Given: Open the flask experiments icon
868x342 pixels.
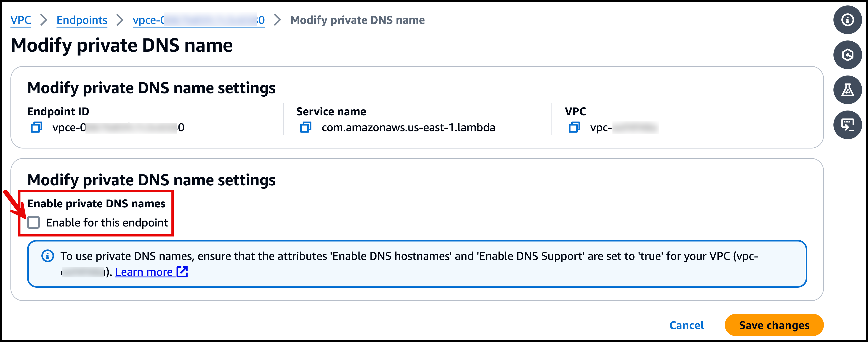Looking at the screenshot, I should pos(848,90).
